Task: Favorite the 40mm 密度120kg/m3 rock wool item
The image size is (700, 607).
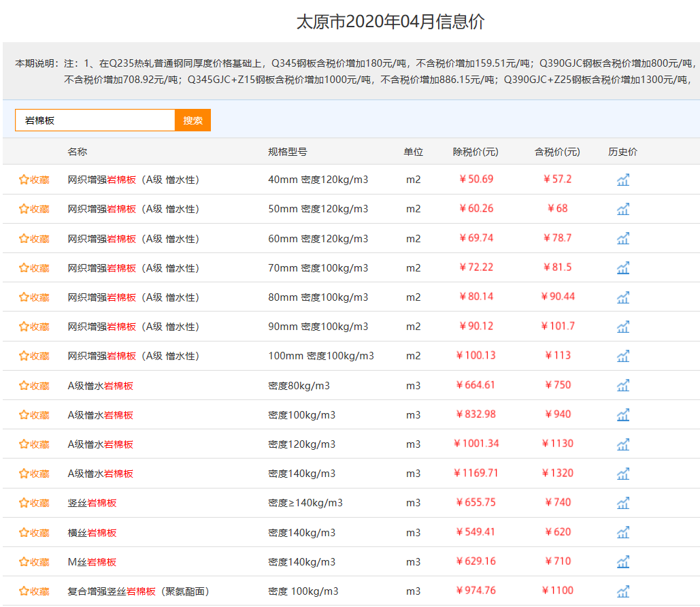Action: 34,180
